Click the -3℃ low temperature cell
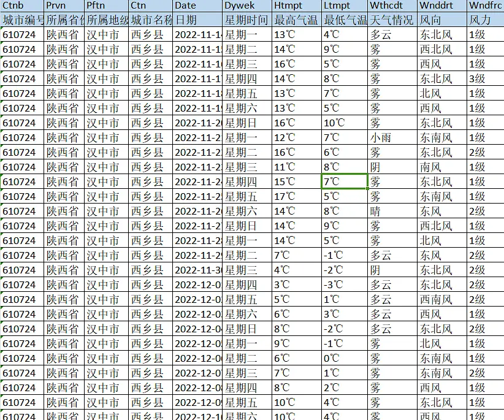504x420 pixels. [345, 284]
